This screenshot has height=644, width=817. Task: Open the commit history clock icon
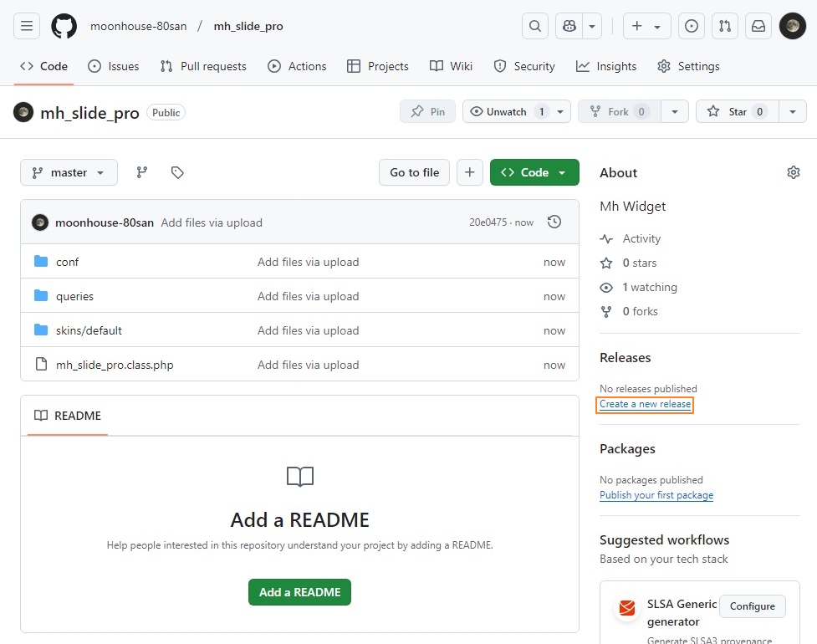click(554, 222)
